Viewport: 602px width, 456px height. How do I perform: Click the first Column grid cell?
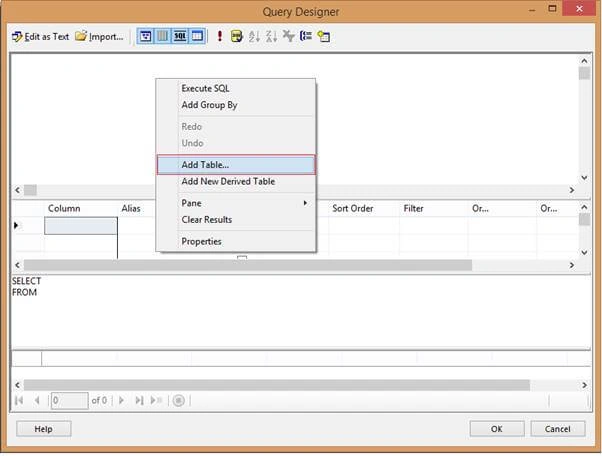pos(81,226)
